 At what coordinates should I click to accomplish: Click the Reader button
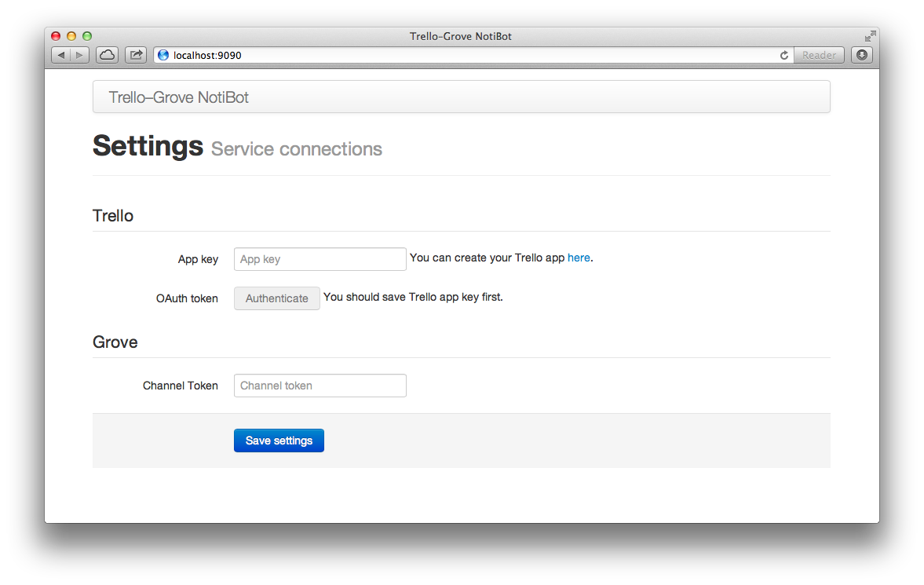click(x=819, y=55)
